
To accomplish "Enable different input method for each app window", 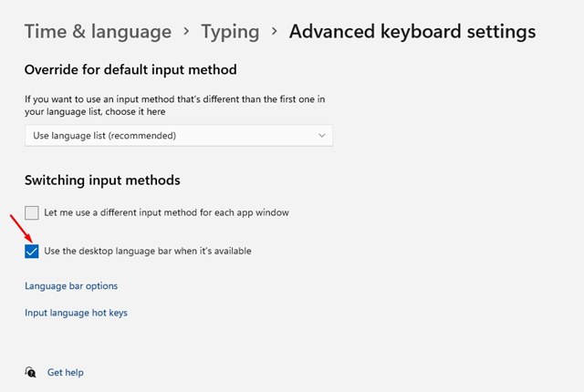I will click(x=32, y=212).
